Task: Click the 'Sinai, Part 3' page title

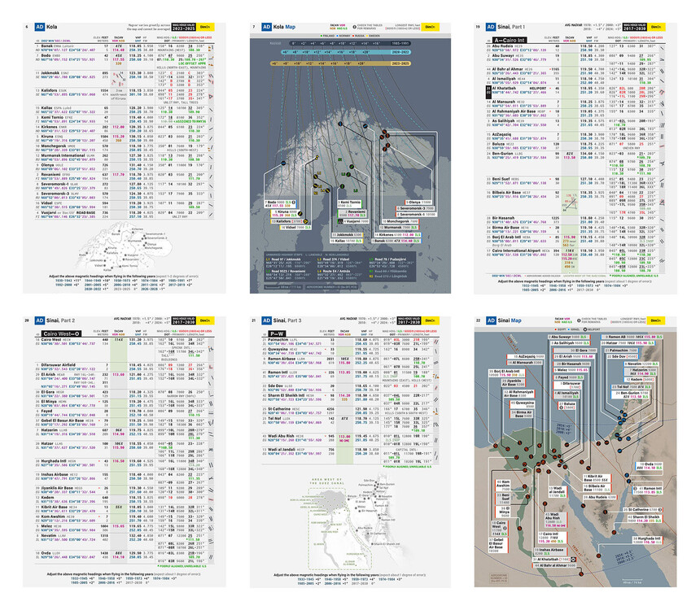Action: point(287,320)
